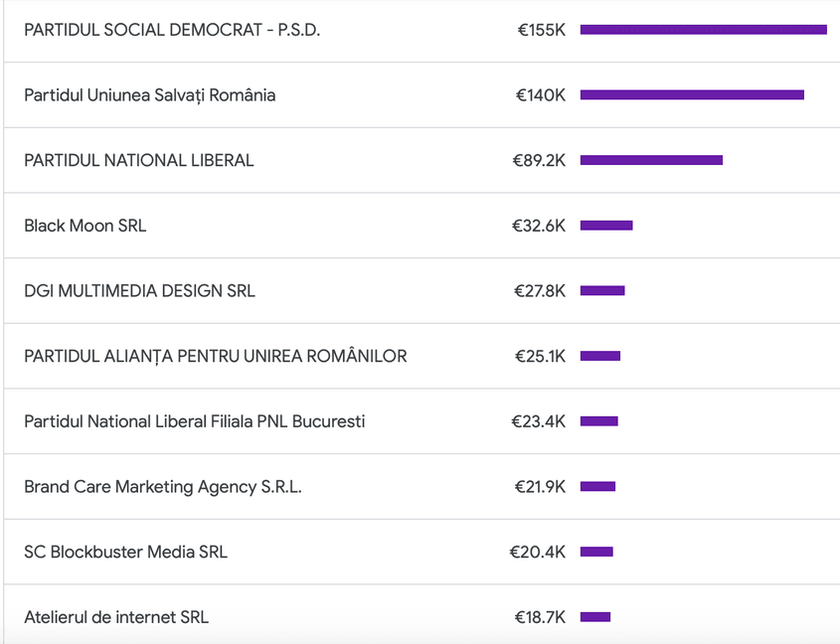840x644 pixels.
Task: Select PARTIDUL NATIONAL LIBERAL advertiser name
Action: pyautogui.click(x=138, y=160)
